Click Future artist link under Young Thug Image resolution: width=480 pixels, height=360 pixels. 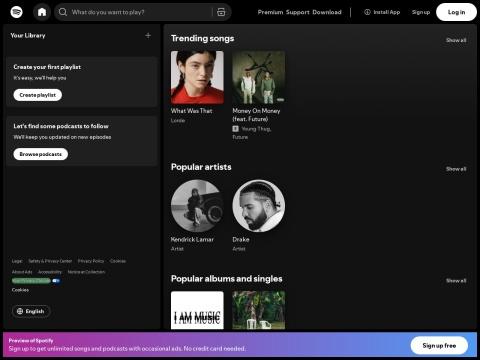pyautogui.click(x=240, y=137)
